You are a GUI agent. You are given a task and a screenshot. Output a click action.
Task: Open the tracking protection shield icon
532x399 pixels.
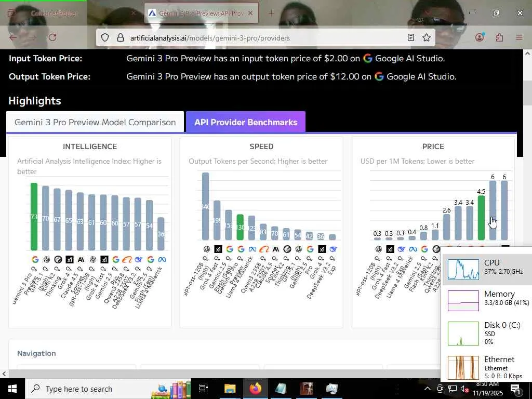point(105,37)
